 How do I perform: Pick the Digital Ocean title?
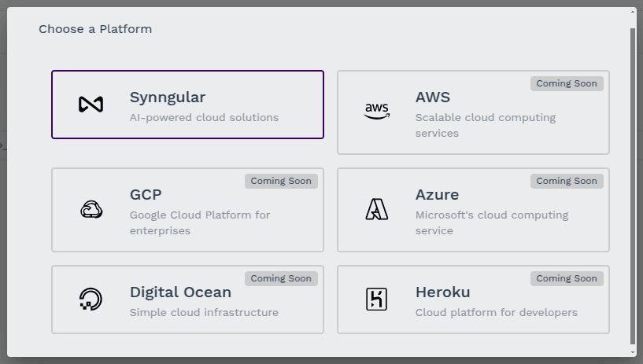180,292
